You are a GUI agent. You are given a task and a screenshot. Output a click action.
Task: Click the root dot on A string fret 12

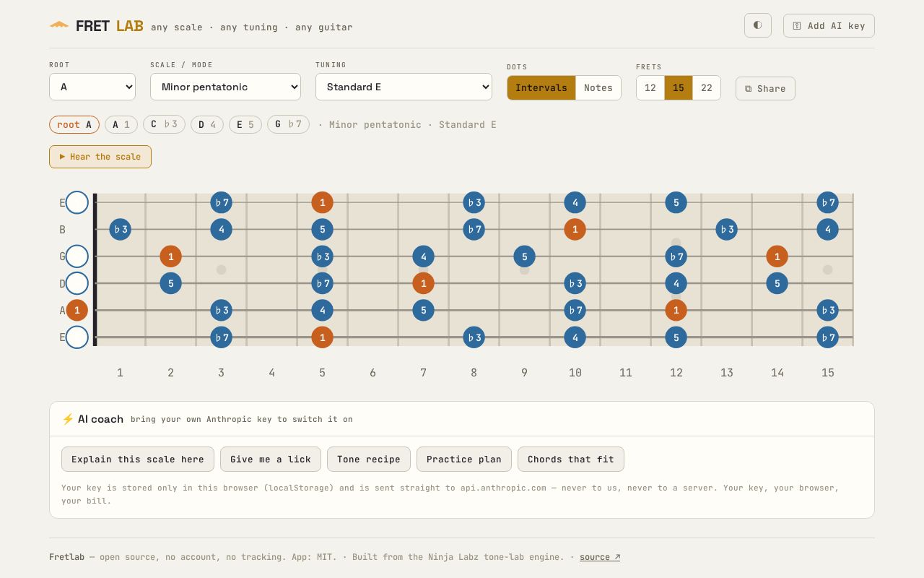676,310
